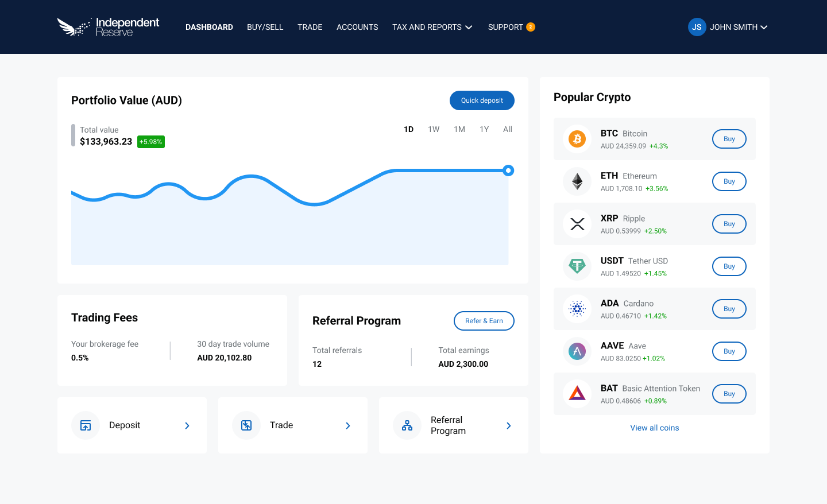Go to the Dashboard menu item
The width and height of the screenshot is (827, 504).
point(209,27)
